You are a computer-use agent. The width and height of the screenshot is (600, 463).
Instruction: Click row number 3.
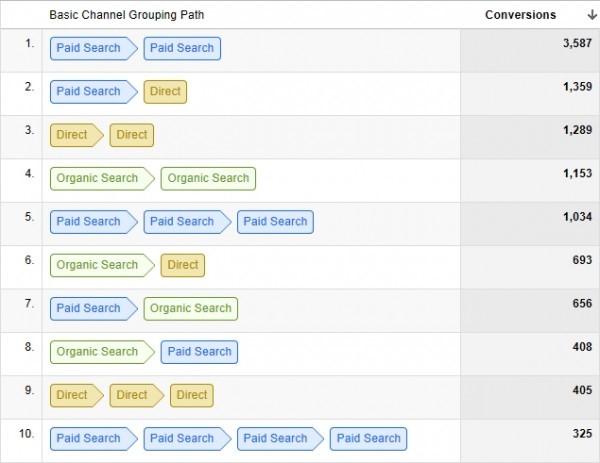click(x=29, y=130)
